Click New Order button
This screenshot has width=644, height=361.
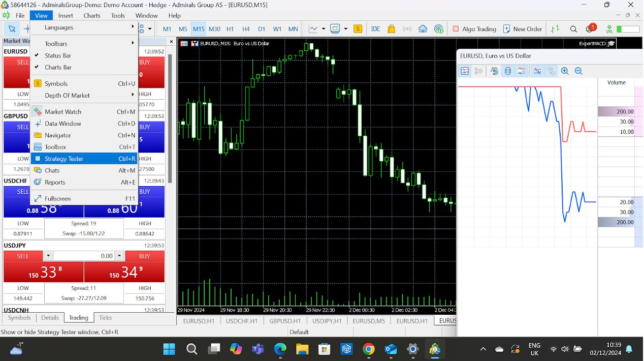coord(523,29)
